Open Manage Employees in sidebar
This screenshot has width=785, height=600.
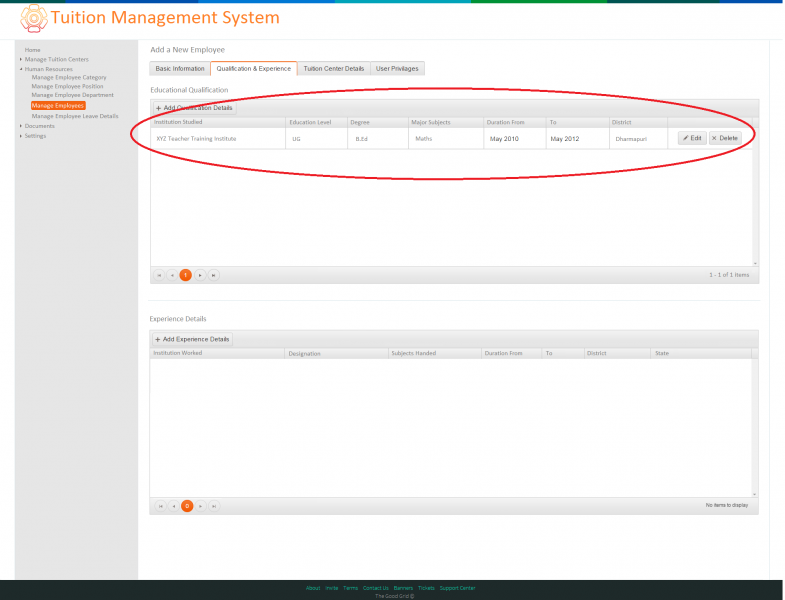coord(58,106)
